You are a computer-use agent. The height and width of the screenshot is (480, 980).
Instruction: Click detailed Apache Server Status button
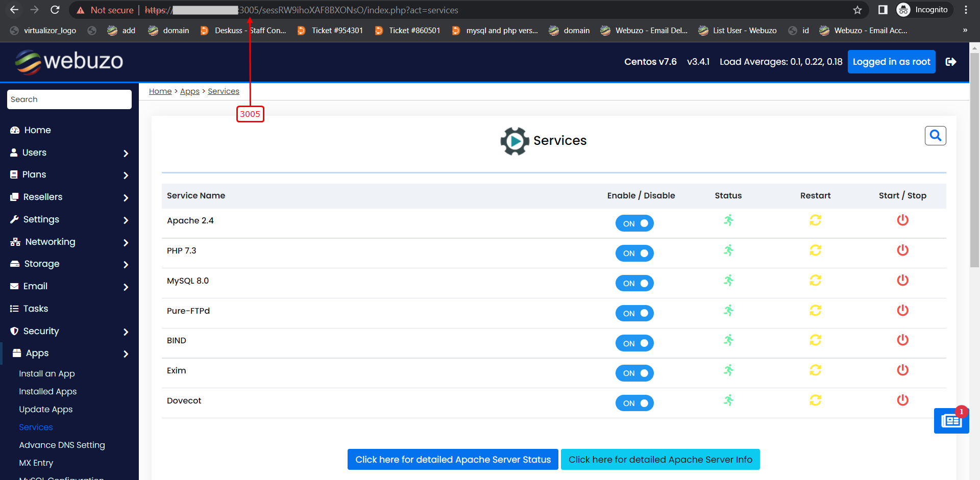click(x=453, y=460)
